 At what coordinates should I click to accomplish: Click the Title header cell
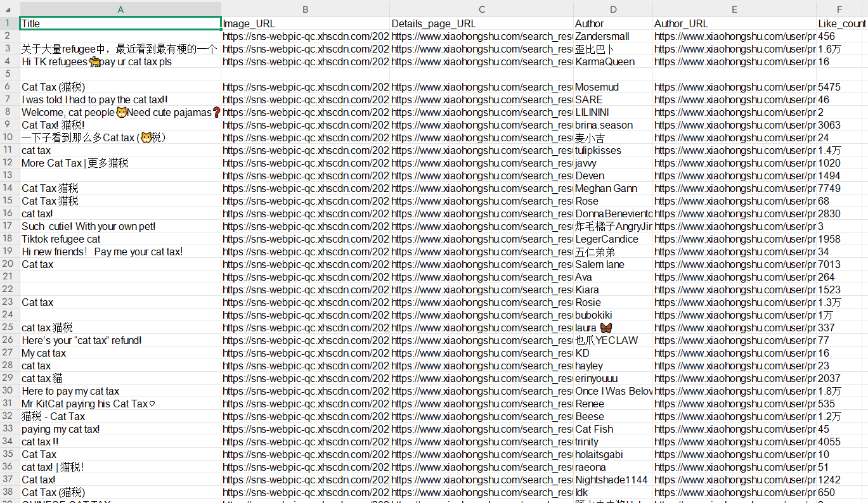120,23
